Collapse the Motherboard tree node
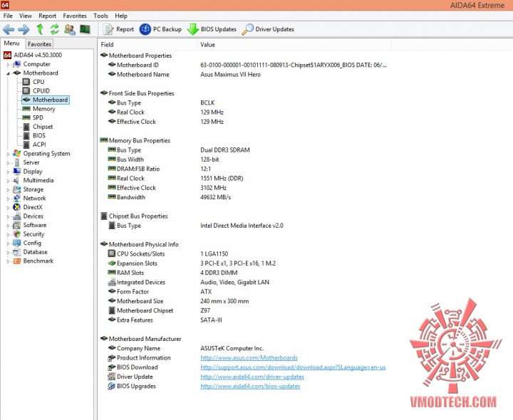 (x=8, y=73)
